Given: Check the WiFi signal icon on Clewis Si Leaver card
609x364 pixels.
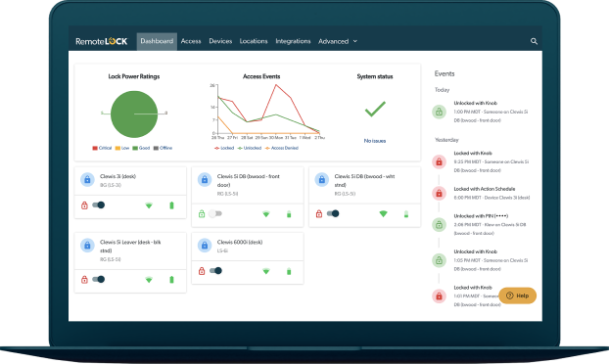Looking at the screenshot, I should point(149,280).
